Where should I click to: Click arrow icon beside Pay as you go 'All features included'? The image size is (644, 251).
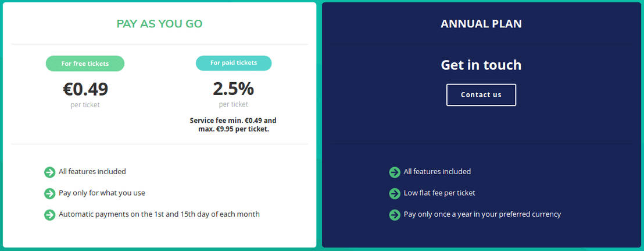tap(50, 172)
